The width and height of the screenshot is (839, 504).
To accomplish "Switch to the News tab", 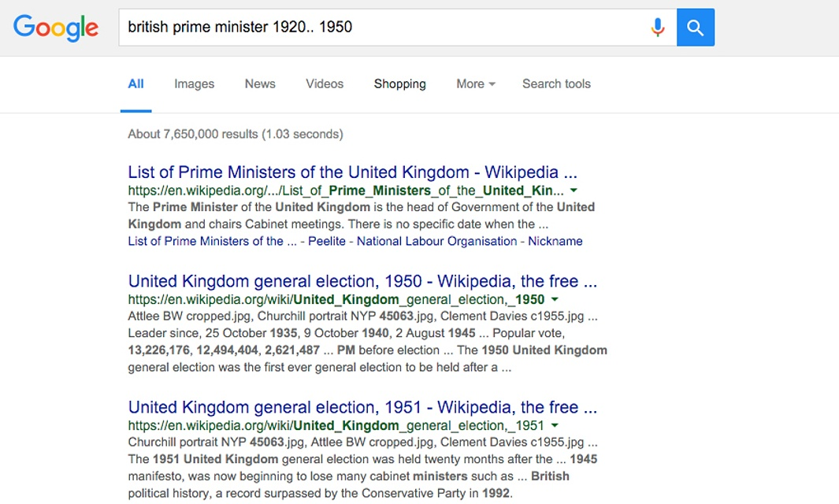I will coord(260,84).
